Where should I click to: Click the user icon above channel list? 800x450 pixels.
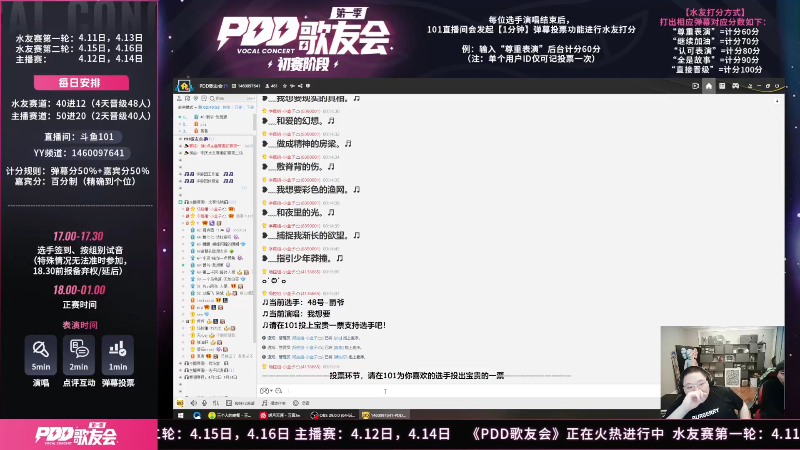pos(179,98)
